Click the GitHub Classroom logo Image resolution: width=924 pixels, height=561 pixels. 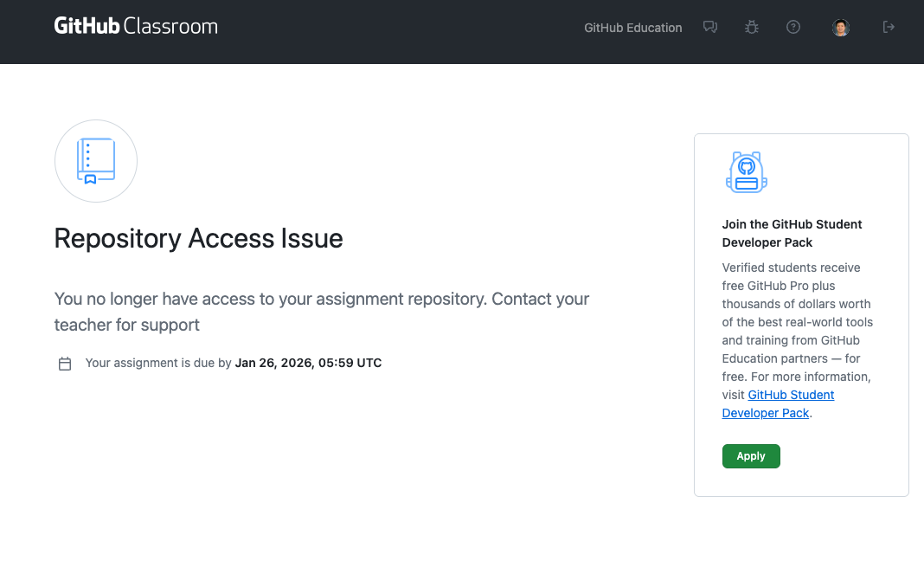(x=136, y=26)
